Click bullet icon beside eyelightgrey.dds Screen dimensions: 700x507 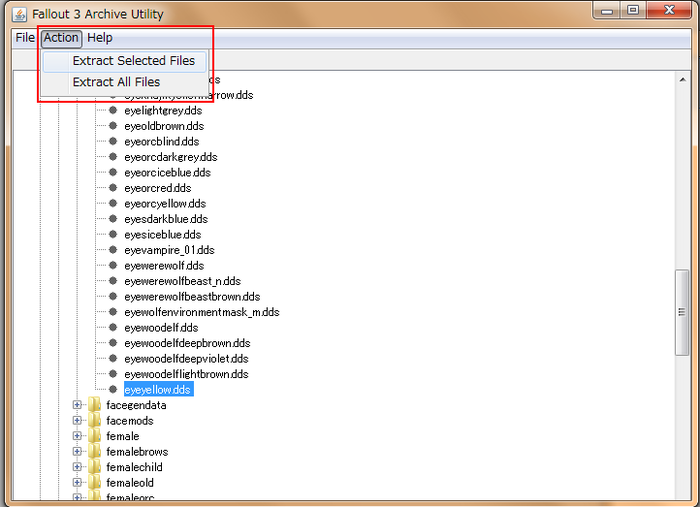[113, 110]
